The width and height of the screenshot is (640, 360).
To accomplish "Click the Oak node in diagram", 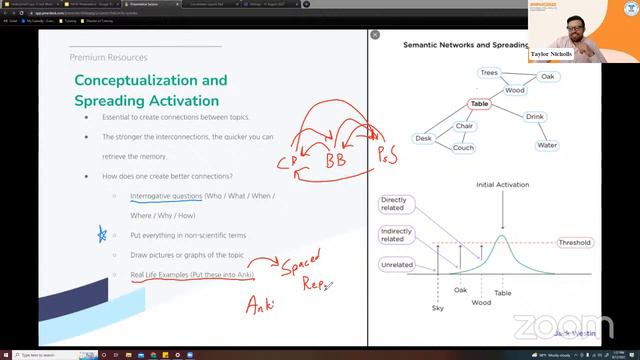I will [x=547, y=77].
